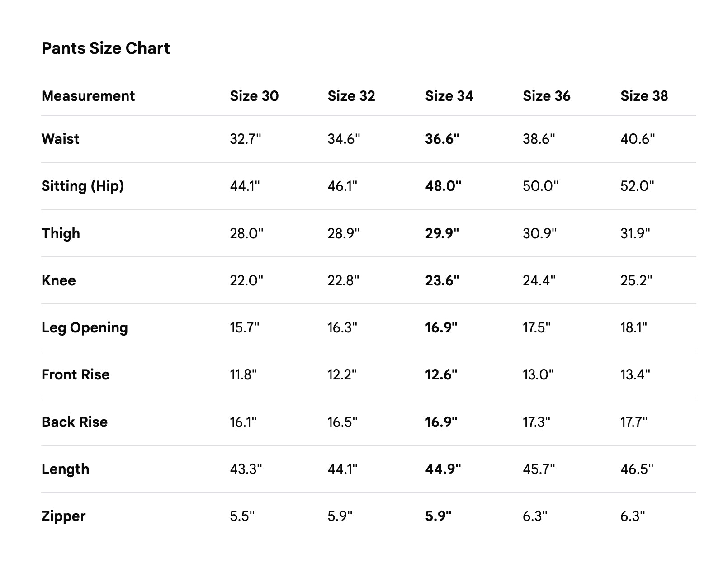Select the 52.0" hip value
Image resolution: width=728 pixels, height=578 pixels.
coord(637,186)
